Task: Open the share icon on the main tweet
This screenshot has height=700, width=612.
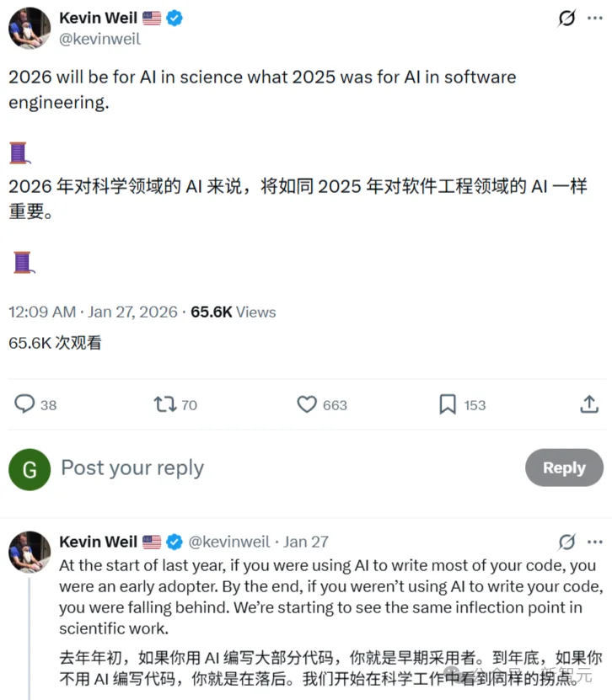Action: [588, 404]
